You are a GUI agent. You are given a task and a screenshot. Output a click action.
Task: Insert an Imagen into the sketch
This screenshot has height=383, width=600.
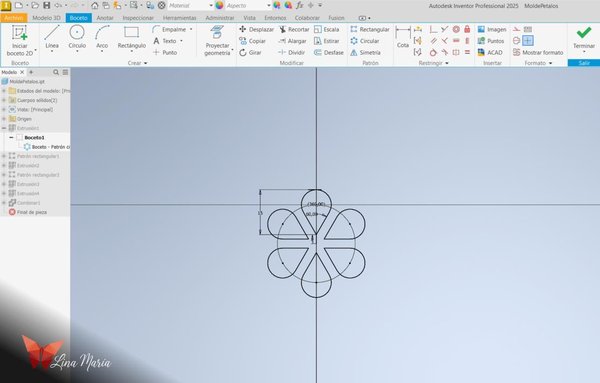point(492,29)
